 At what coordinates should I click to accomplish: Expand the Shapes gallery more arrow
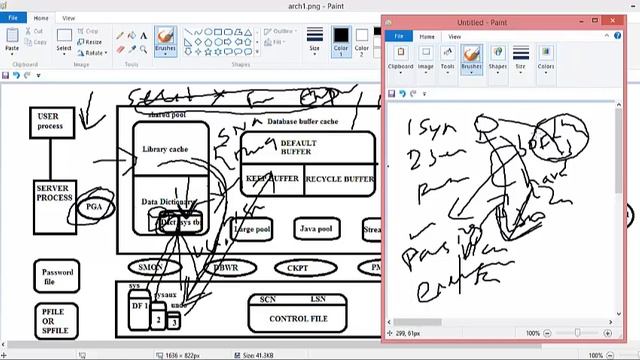[257, 52]
